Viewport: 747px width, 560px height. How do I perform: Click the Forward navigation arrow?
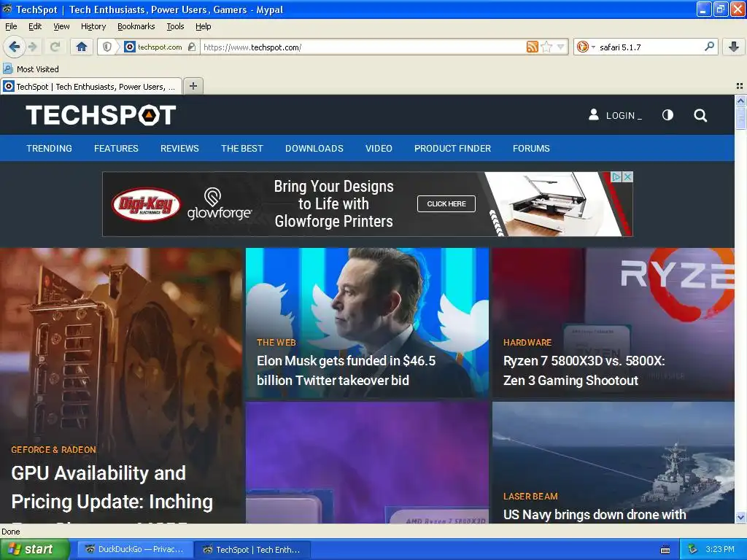pos(33,47)
